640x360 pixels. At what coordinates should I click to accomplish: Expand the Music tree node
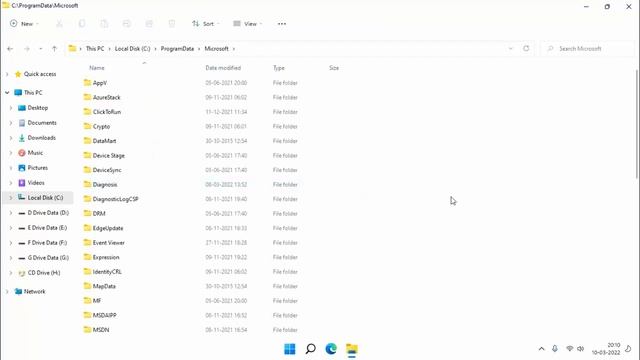11,153
